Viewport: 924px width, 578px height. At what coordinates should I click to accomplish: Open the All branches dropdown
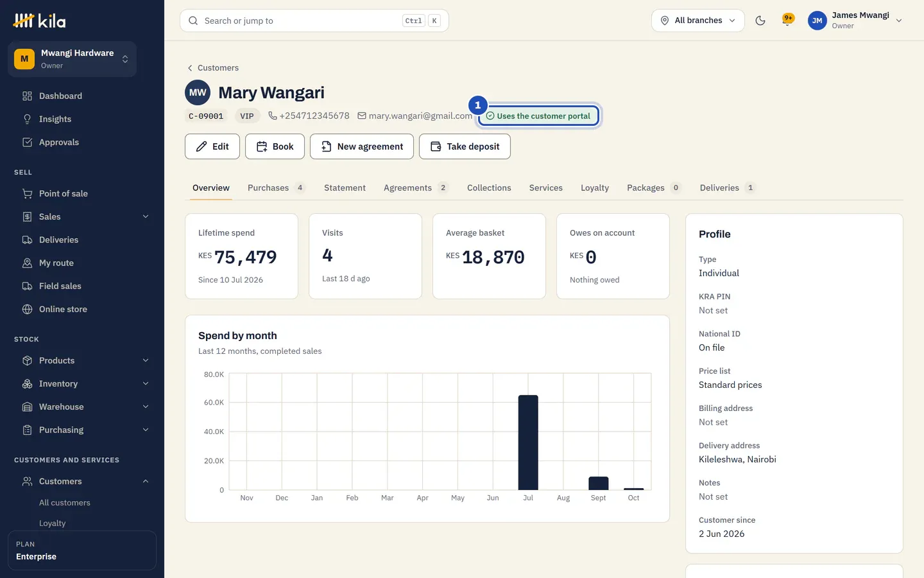point(698,21)
